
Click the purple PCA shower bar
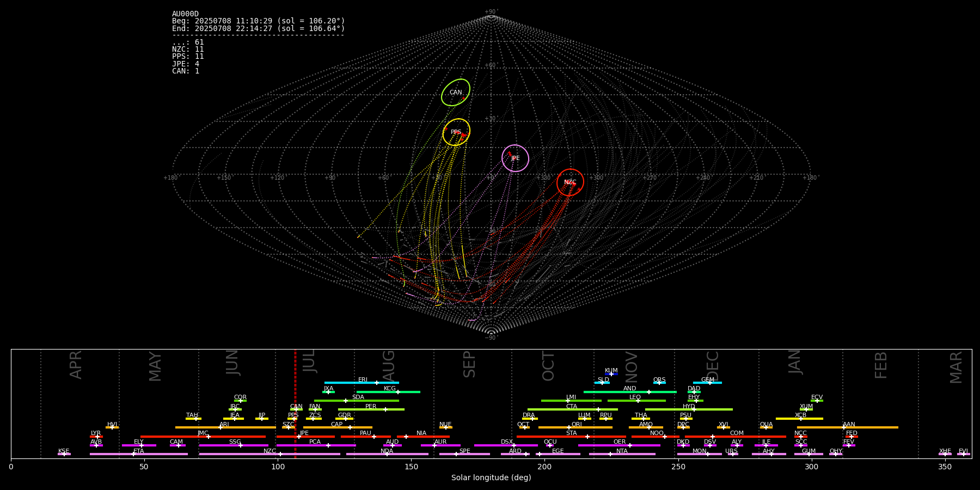pyautogui.click(x=316, y=445)
